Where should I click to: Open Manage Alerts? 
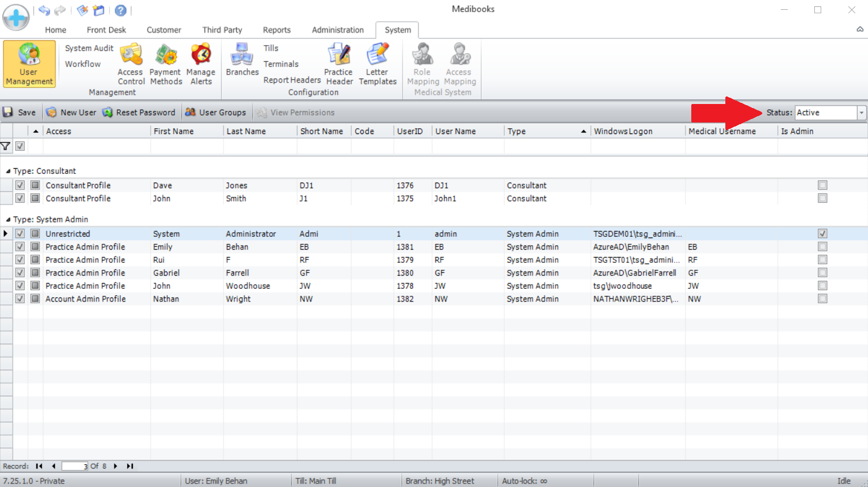[x=200, y=64]
